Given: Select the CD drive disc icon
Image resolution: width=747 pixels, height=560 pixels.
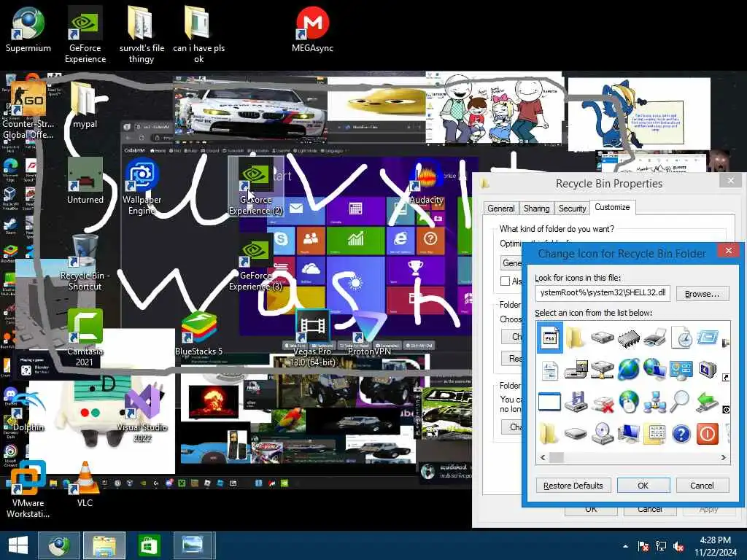Looking at the screenshot, I should (x=603, y=434).
